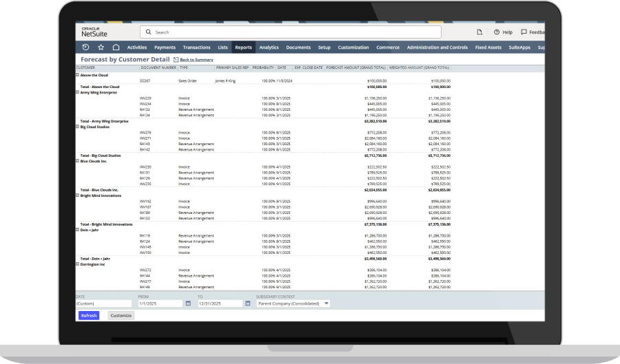Collapse the Bright Mind Innovations group
Screen dimensions: 620x364
click(x=77, y=195)
